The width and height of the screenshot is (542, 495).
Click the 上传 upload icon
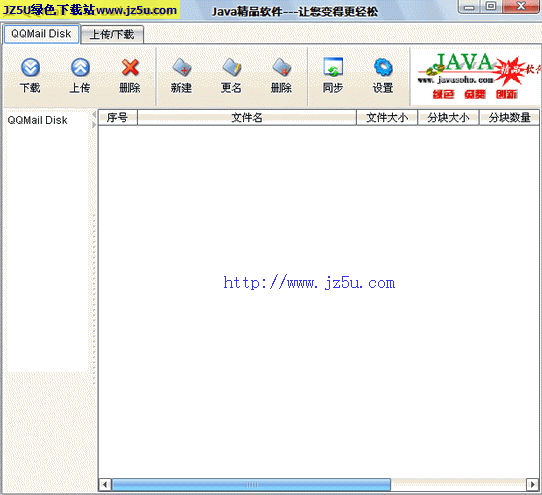pos(80,67)
